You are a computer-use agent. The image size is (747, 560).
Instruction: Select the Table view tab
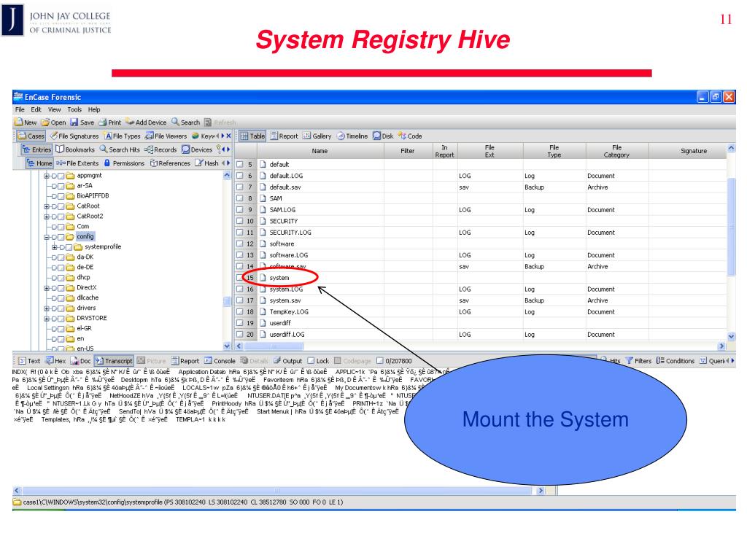pos(252,136)
